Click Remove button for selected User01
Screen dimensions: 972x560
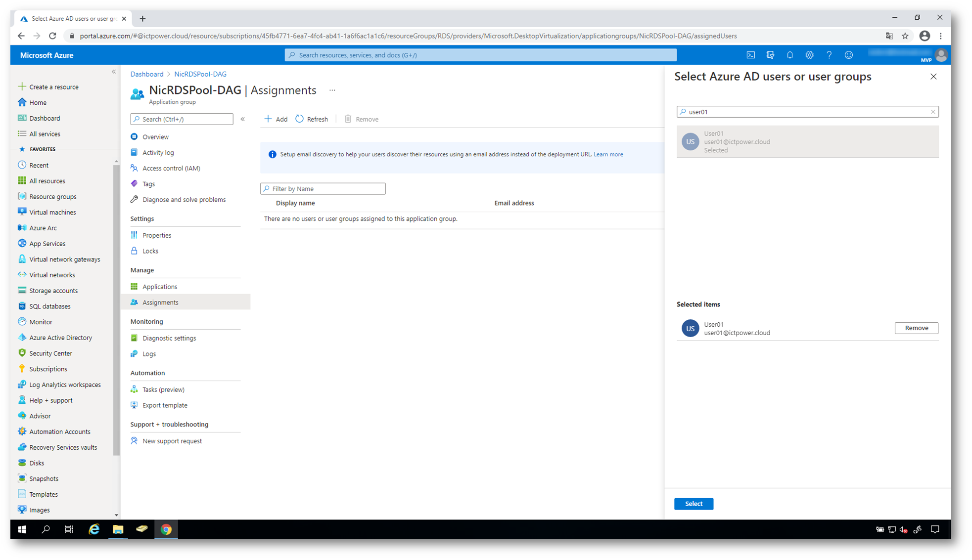tap(916, 328)
